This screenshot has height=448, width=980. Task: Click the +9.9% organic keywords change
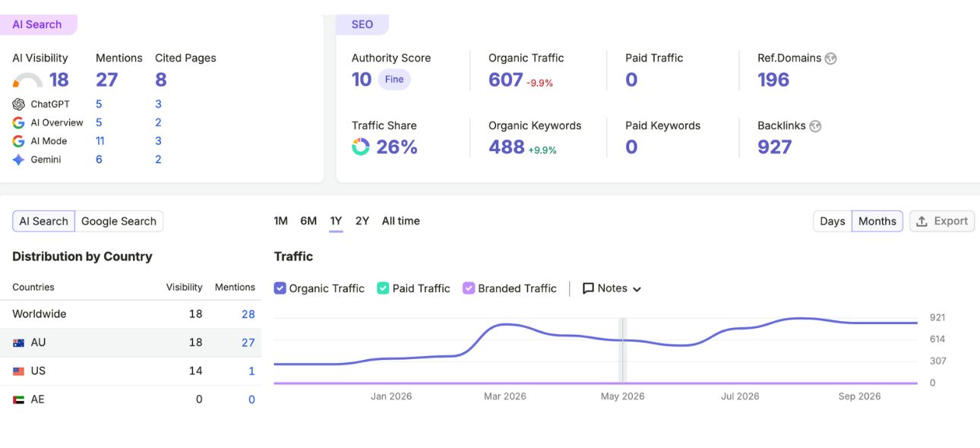542,150
